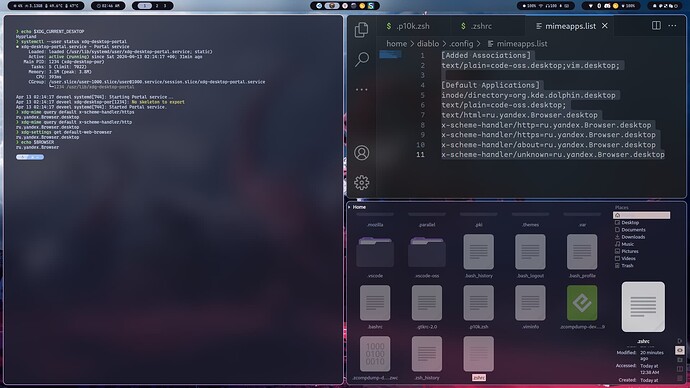690x388 pixels.
Task: Switch to workspace 1 in top bar
Action: (144, 6)
